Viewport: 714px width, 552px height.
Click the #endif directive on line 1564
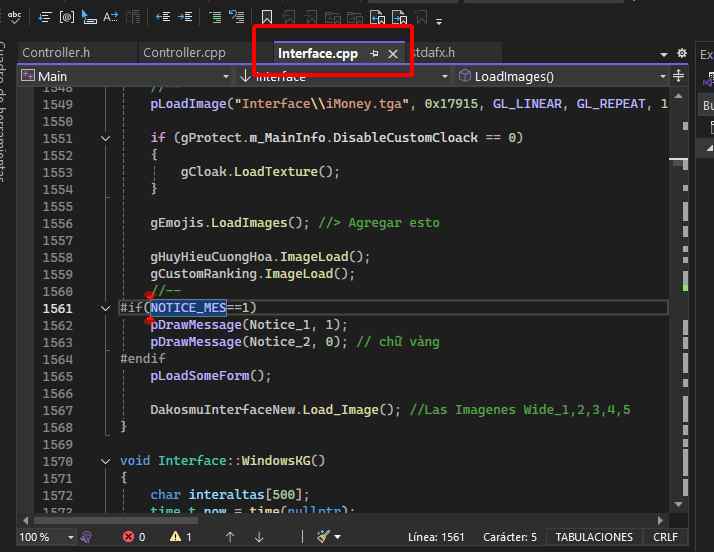(x=143, y=359)
